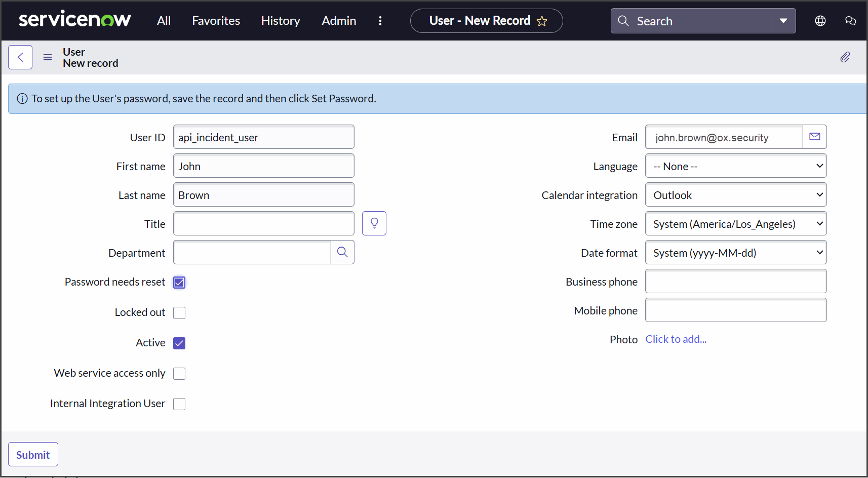The height and width of the screenshot is (478, 868).
Task: Expand the Time zone dropdown
Action: [735, 224]
